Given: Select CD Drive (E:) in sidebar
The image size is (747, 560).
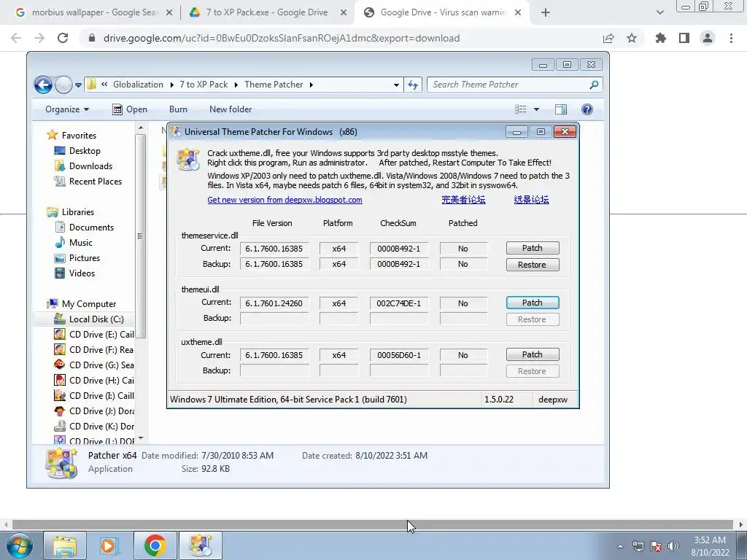Looking at the screenshot, I should click(94, 334).
